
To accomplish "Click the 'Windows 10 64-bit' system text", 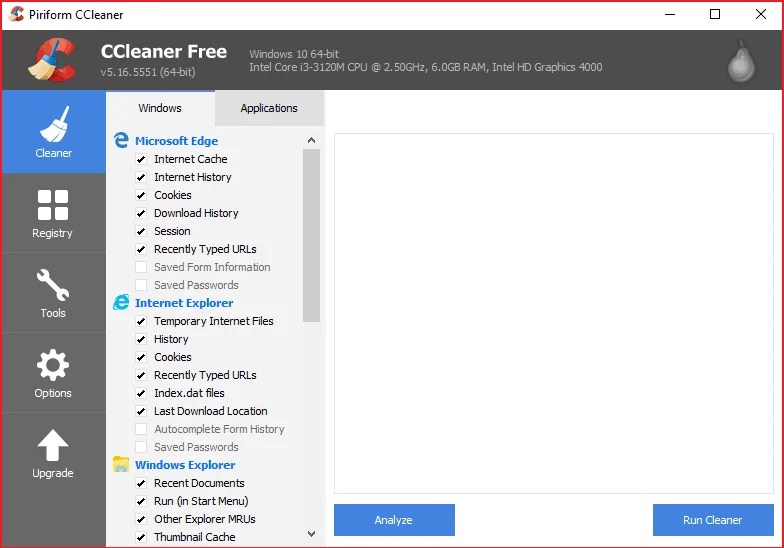I will 294,54.
